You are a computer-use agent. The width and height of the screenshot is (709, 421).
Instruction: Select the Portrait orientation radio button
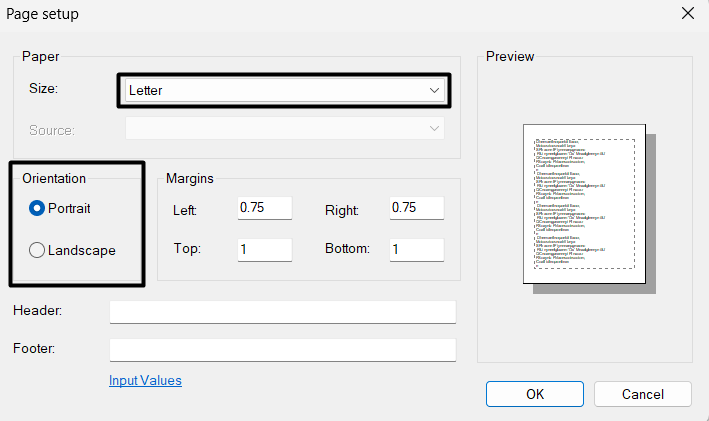coord(38,208)
